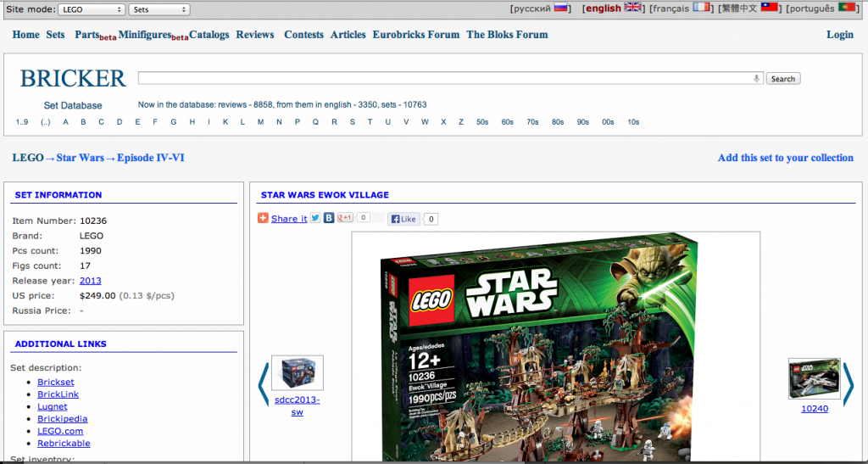868x464 pixels.
Task: Switch language to français
Action: [x=671, y=8]
